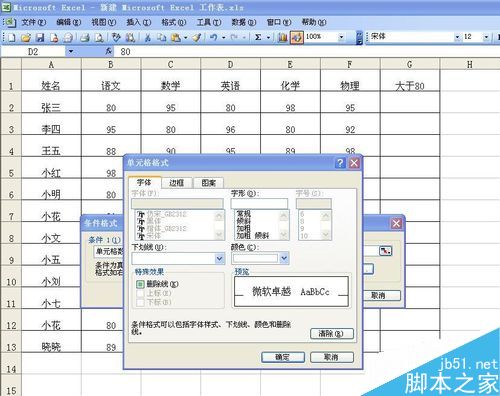This screenshot has width=500, height=396.
Task: Click the Permission icon in toolbar
Action: tap(54, 38)
